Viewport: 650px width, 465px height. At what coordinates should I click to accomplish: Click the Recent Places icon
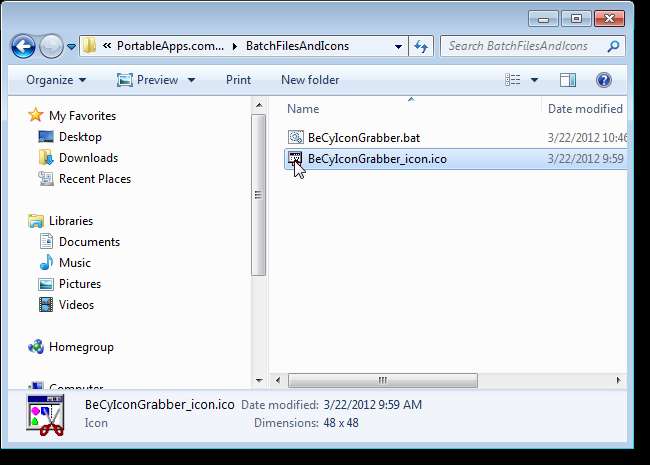coord(46,179)
